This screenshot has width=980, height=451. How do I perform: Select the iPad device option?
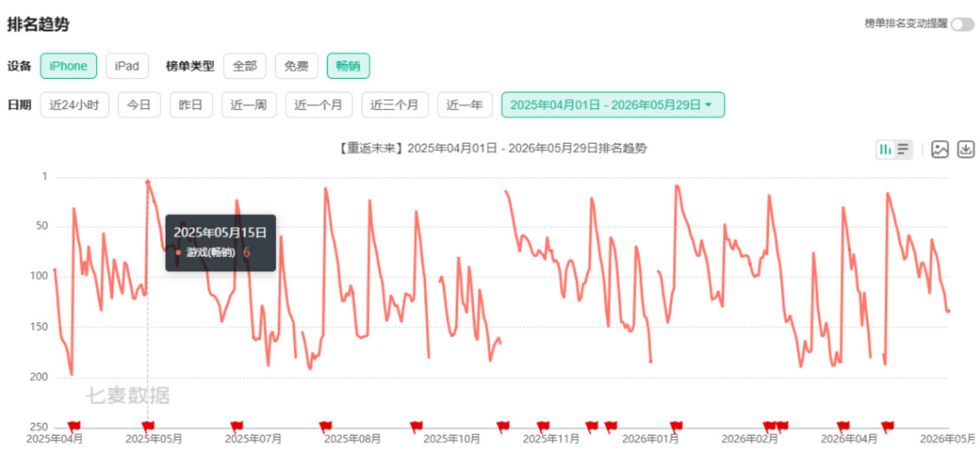coord(127,66)
